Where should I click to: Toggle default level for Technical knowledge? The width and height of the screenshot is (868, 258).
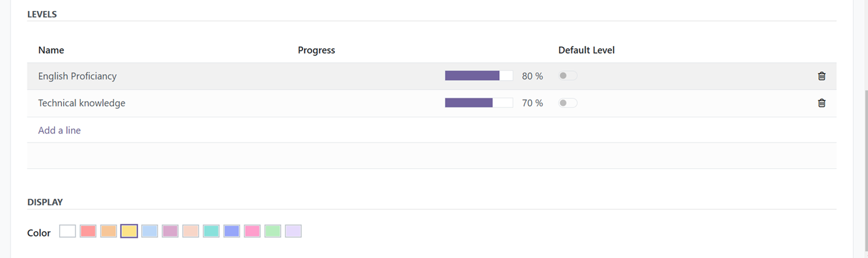pos(568,103)
